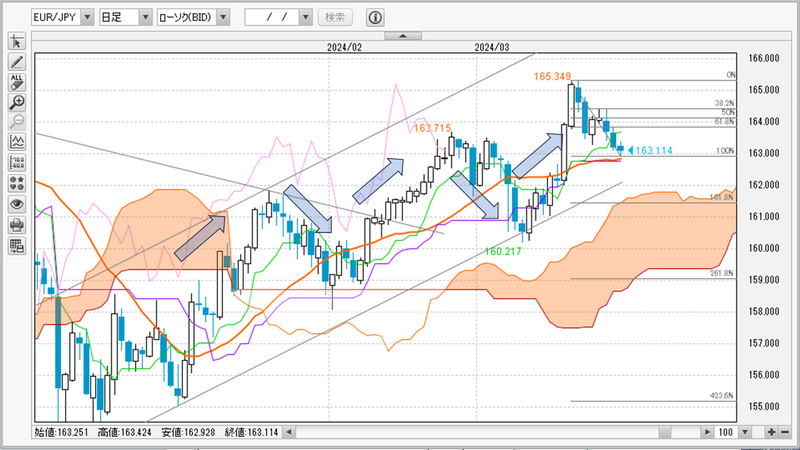Click the 検索 search button
800x450 pixels.
(x=335, y=17)
